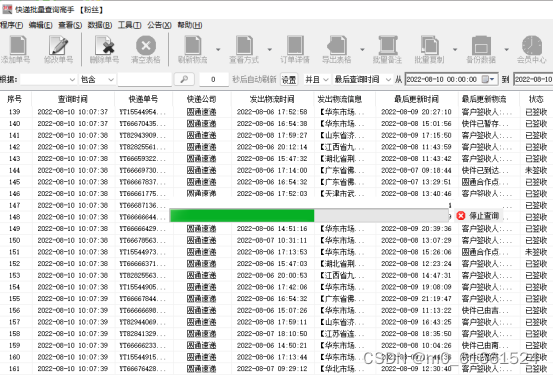The image size is (554, 376).
Task: Click the 修改单号 pencil icon
Action: 58,46
